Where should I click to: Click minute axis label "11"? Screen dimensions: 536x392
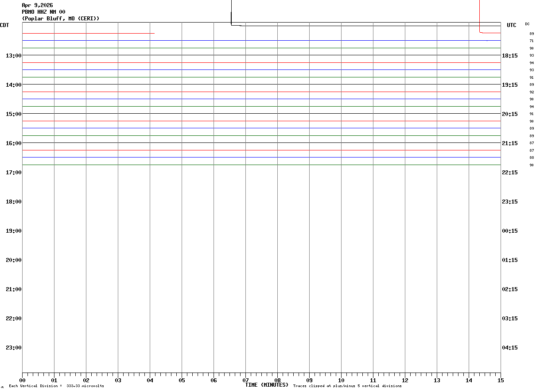(373, 380)
